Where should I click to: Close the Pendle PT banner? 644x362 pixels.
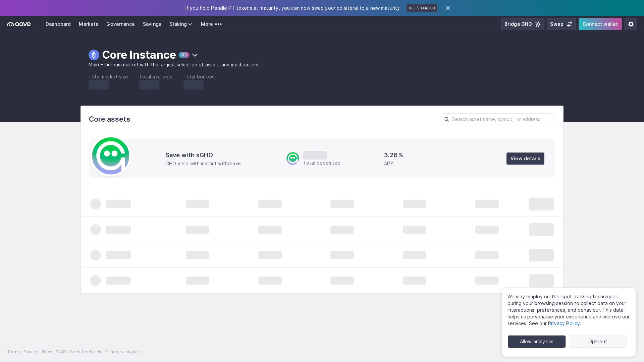pos(448,8)
